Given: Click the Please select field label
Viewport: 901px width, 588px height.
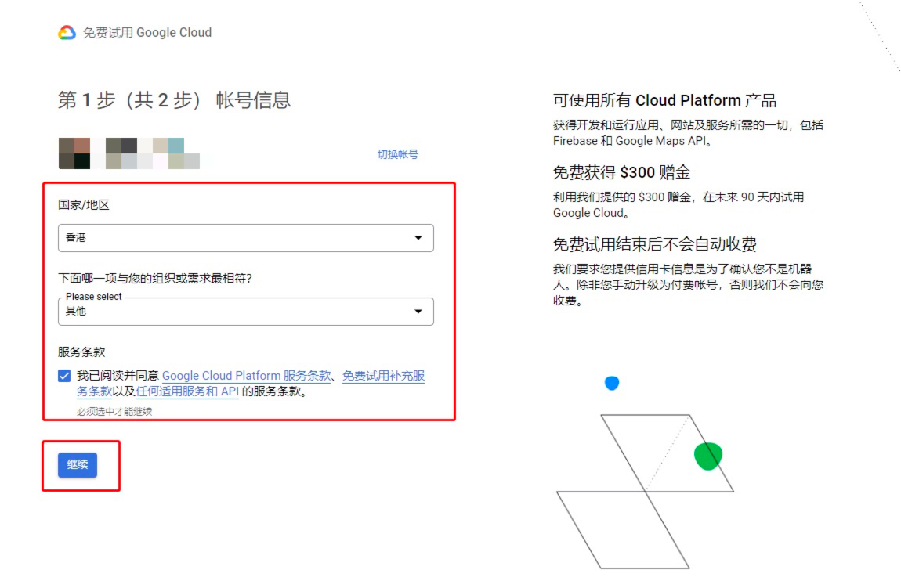Looking at the screenshot, I should click(x=94, y=296).
